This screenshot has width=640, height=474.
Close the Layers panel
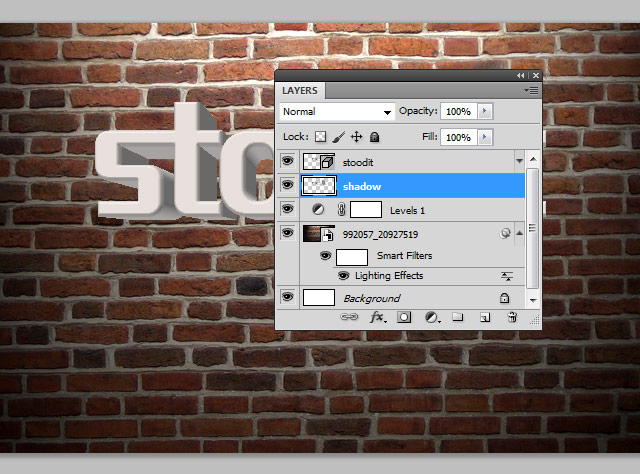[x=536, y=76]
